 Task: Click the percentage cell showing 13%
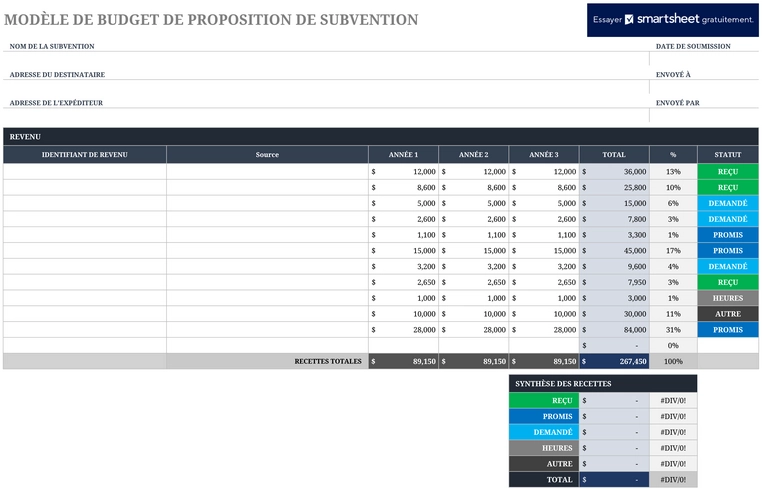673,172
